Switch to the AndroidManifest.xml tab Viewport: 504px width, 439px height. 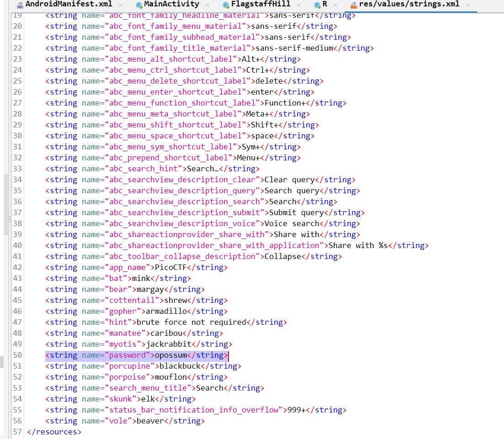[69, 5]
